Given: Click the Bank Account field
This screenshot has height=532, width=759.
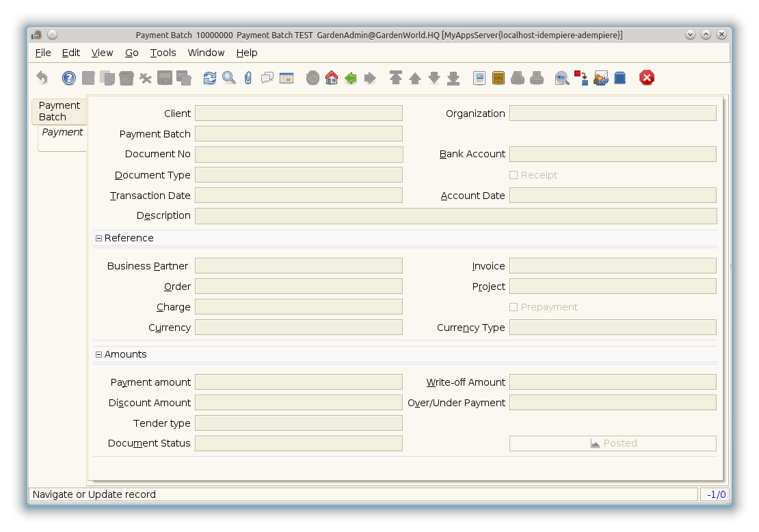Looking at the screenshot, I should pyautogui.click(x=613, y=155).
